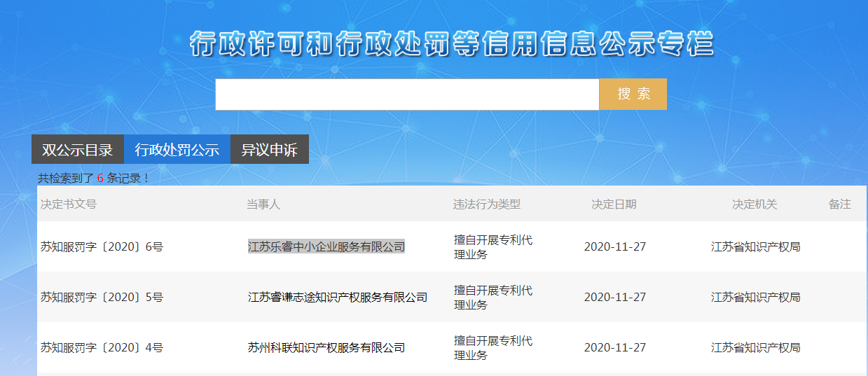Click date 2020-11-27 in the 5号 row

pos(615,297)
